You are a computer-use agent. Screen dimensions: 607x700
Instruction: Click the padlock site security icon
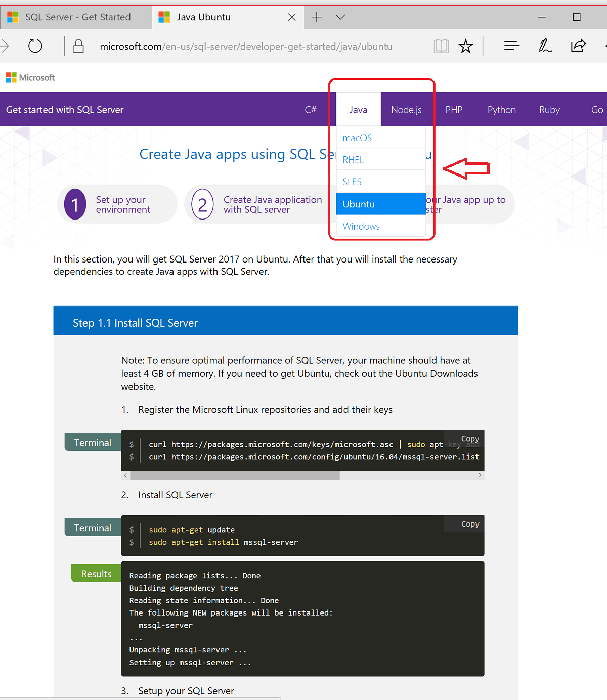[78, 46]
